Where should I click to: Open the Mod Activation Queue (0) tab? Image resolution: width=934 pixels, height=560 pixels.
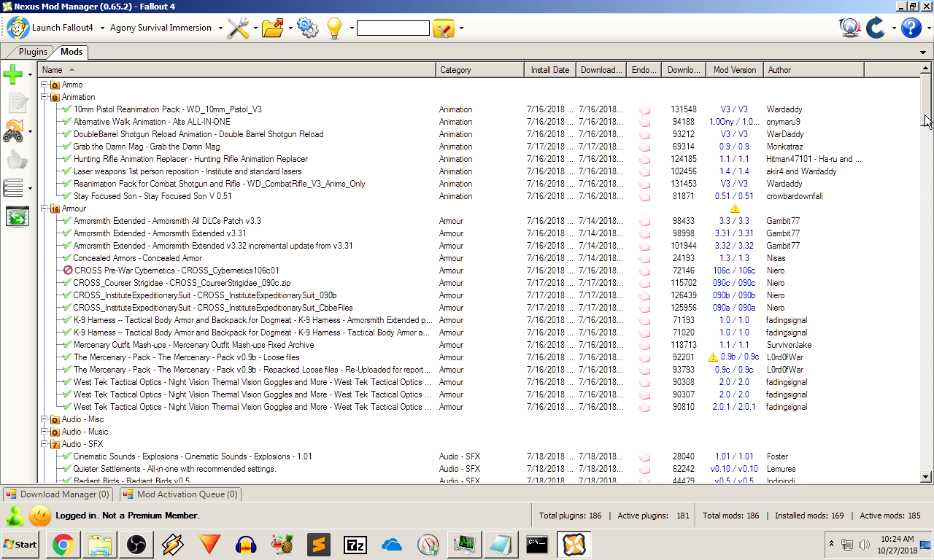tap(180, 494)
